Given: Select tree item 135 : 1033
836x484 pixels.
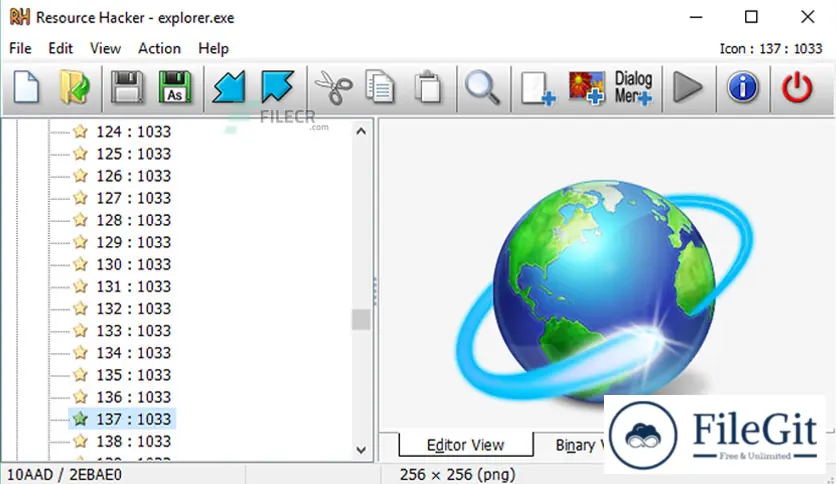Looking at the screenshot, I should (133, 375).
